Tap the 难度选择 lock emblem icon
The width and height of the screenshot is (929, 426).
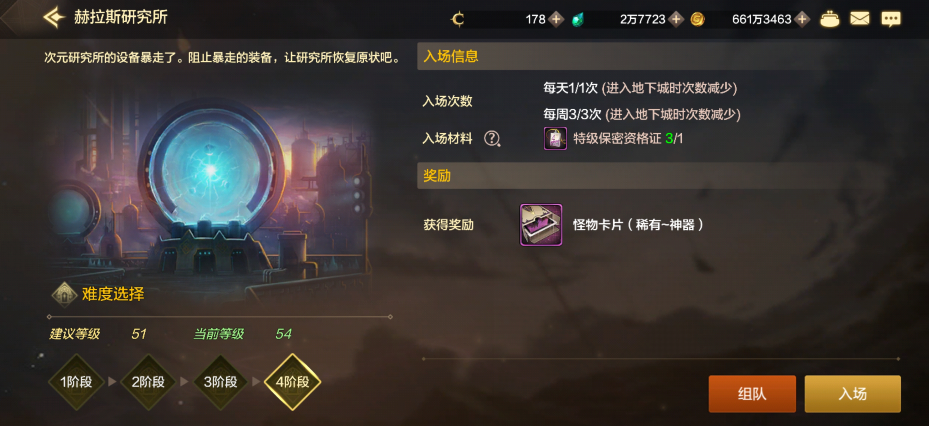[x=64, y=293]
